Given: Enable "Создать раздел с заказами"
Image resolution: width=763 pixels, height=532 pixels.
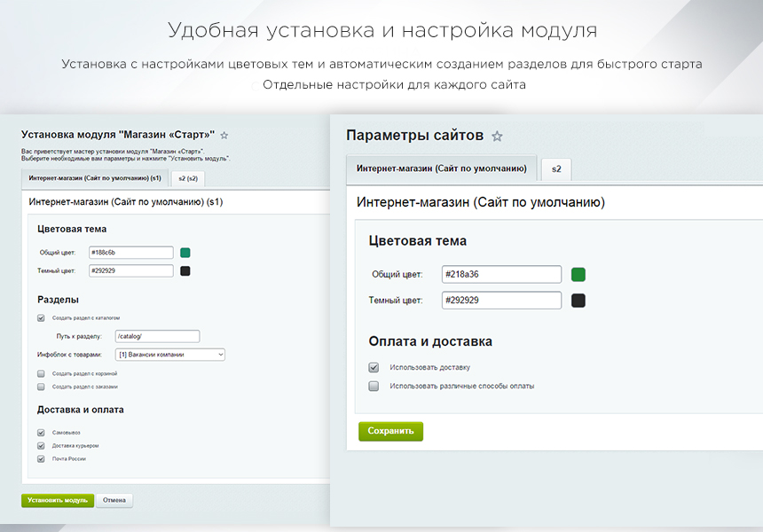Looking at the screenshot, I should point(39,387).
